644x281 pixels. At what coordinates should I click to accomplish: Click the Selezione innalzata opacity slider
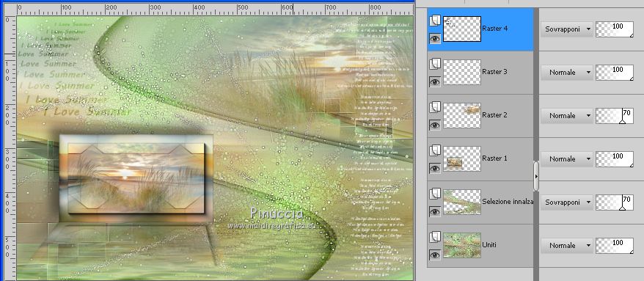pyautogui.click(x=615, y=202)
